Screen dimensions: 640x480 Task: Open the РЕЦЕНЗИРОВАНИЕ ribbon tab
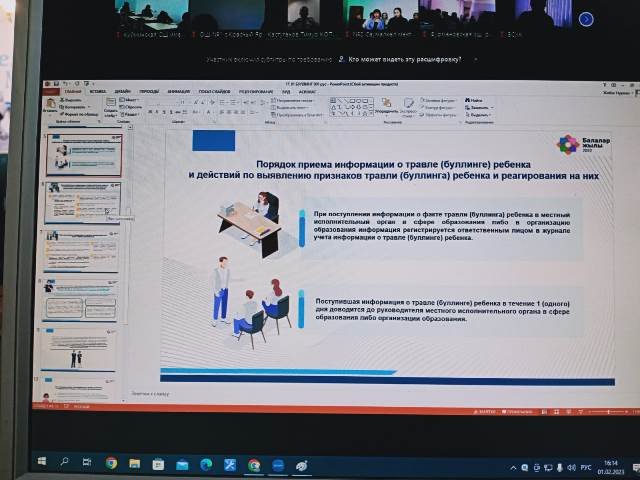tap(256, 91)
